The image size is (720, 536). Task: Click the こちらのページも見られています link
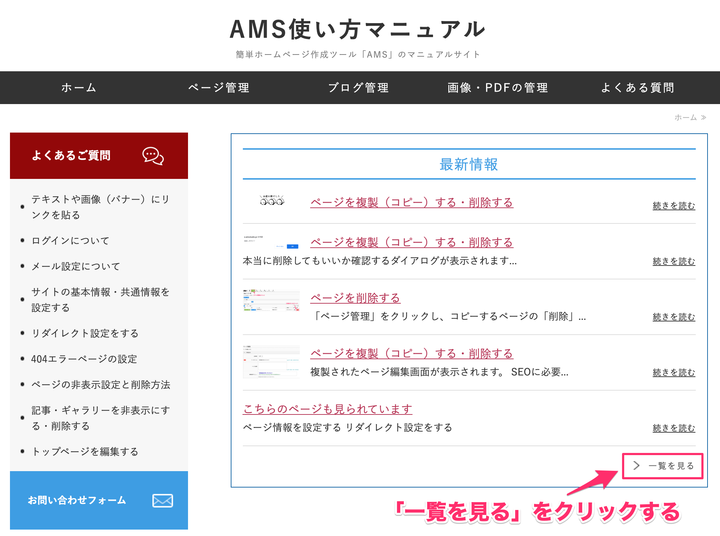(328, 409)
